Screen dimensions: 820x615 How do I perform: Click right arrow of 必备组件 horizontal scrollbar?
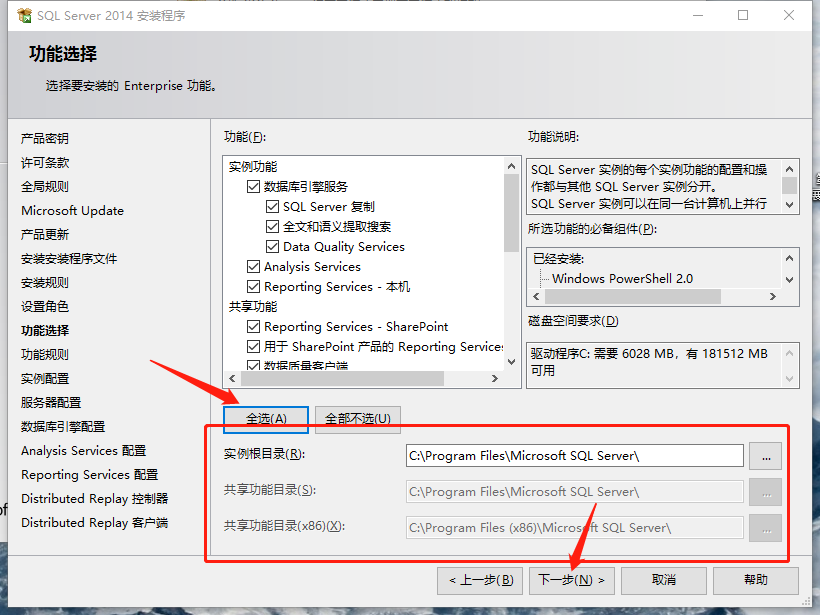773,297
